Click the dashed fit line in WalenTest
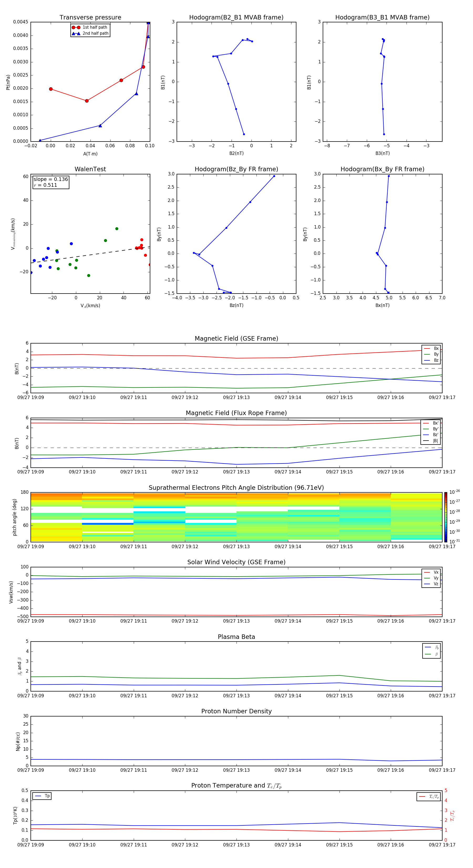 [x=90, y=255]
